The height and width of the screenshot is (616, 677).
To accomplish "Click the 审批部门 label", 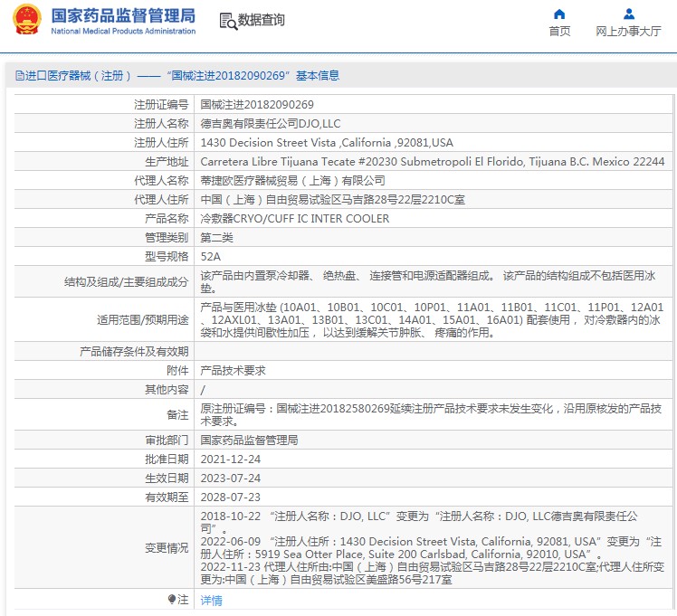I will click(x=167, y=440).
